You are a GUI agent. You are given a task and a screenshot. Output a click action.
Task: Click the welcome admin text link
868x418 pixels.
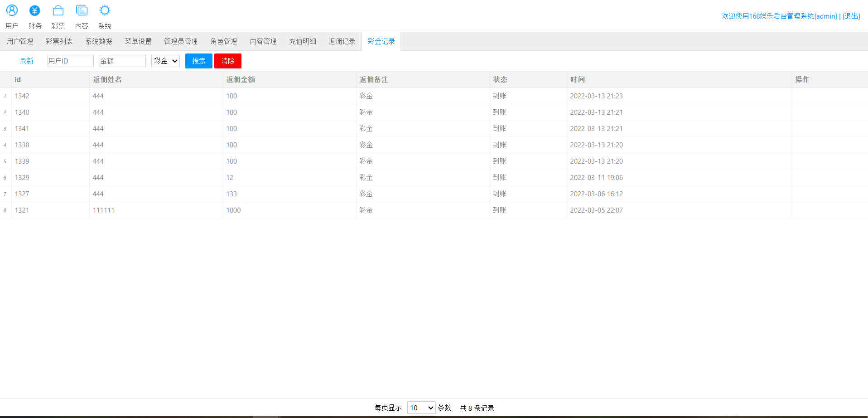click(x=779, y=16)
